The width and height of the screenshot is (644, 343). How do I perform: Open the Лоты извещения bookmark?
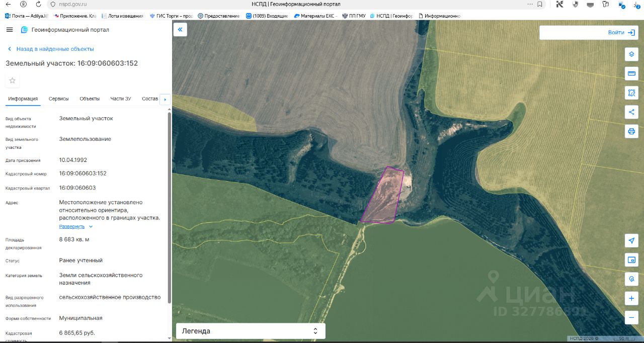click(x=122, y=16)
